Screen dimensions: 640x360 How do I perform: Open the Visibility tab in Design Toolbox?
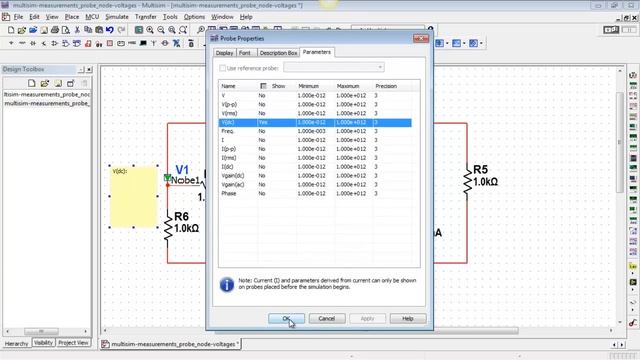(43, 343)
